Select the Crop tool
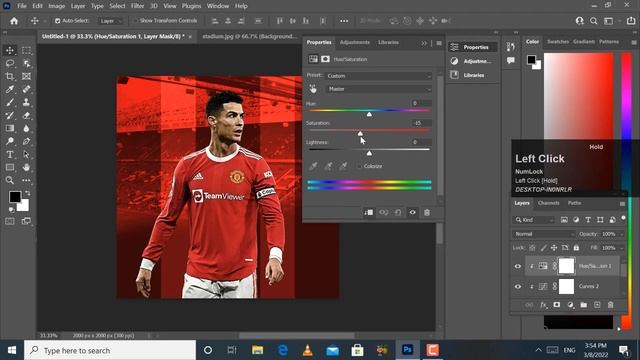The image size is (640, 360). (10, 76)
